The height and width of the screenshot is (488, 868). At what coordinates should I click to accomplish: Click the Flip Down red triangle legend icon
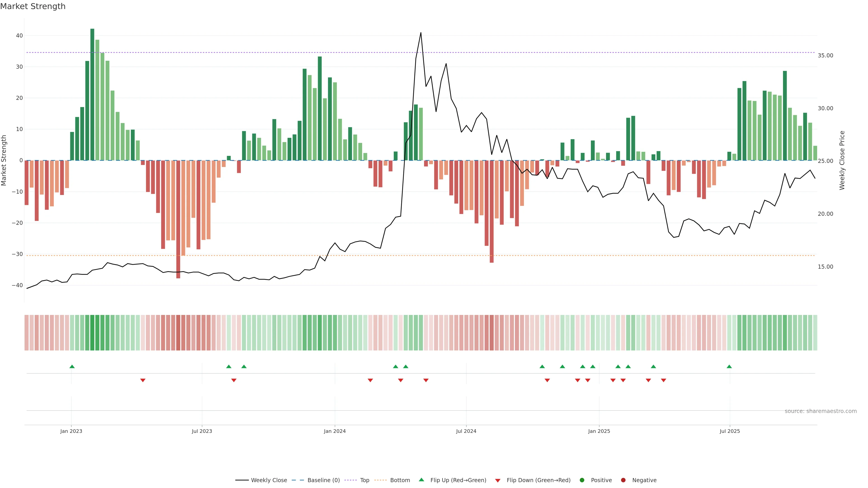[x=498, y=481]
